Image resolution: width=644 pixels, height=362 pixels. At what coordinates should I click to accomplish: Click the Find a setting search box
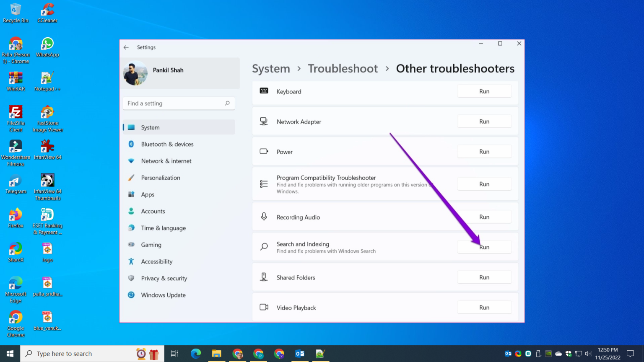179,103
